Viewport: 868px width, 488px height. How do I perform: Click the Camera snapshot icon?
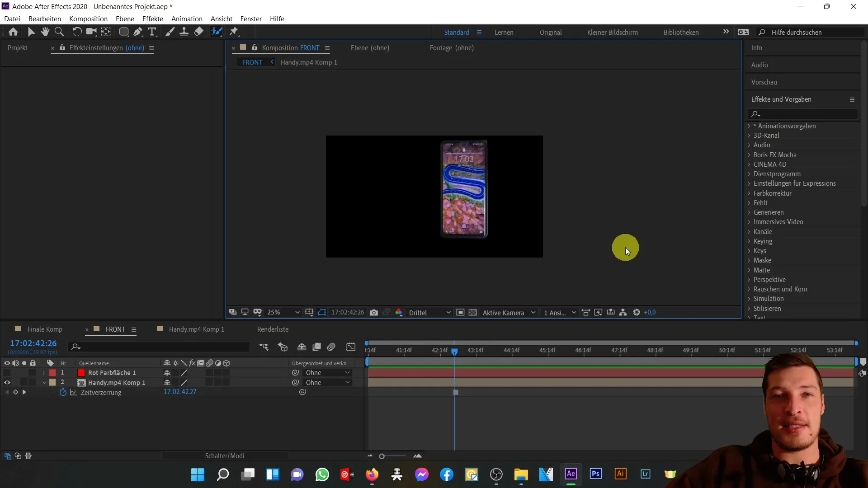(374, 312)
